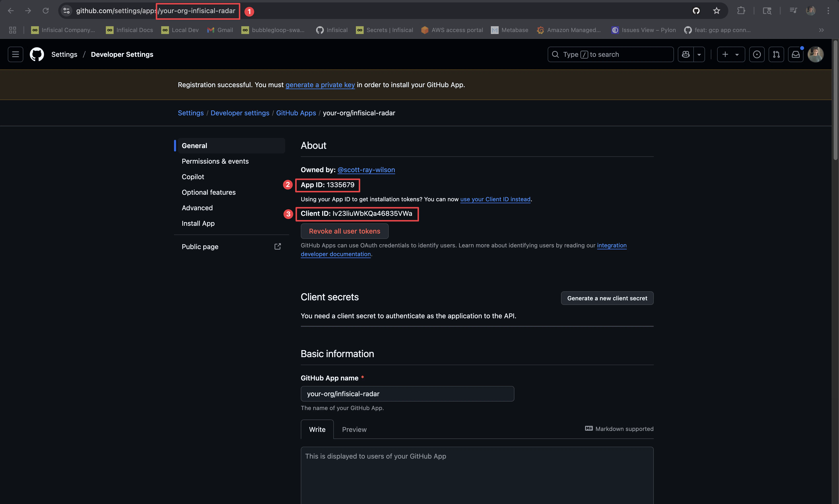Viewport: 839px width, 504px height.
Task: Go to Developer settings breadcrumb link
Action: click(240, 113)
